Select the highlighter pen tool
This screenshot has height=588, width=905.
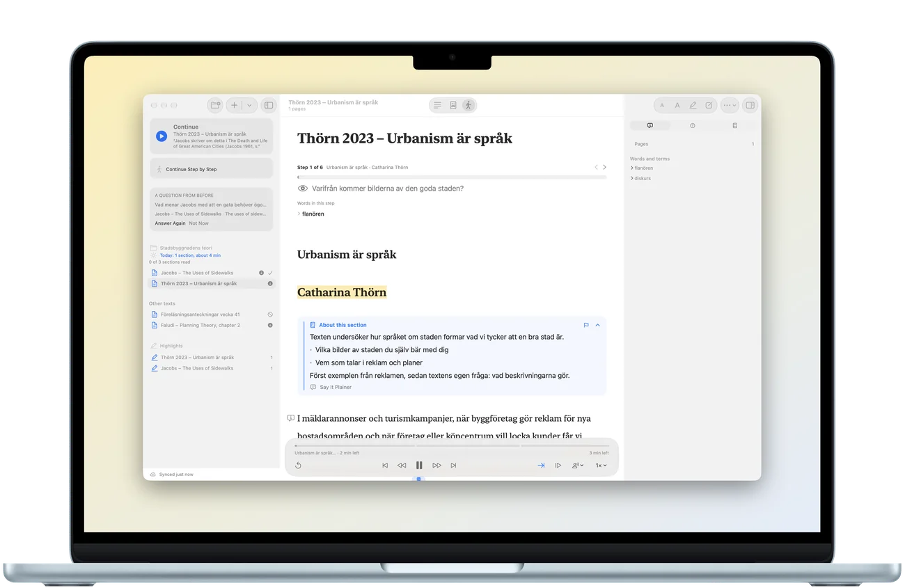pyautogui.click(x=693, y=106)
